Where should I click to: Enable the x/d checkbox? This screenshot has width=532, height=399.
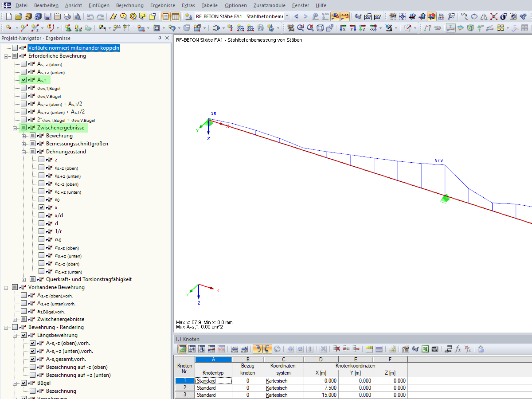point(42,215)
